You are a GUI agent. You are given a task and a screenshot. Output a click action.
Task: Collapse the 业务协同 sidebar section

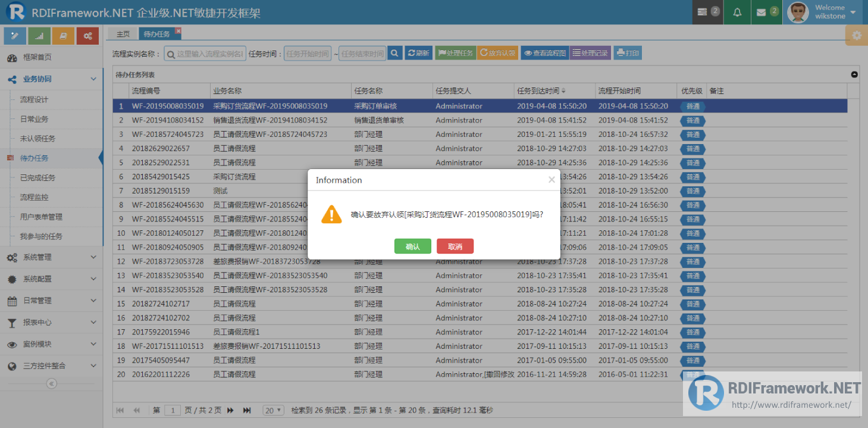tap(51, 79)
